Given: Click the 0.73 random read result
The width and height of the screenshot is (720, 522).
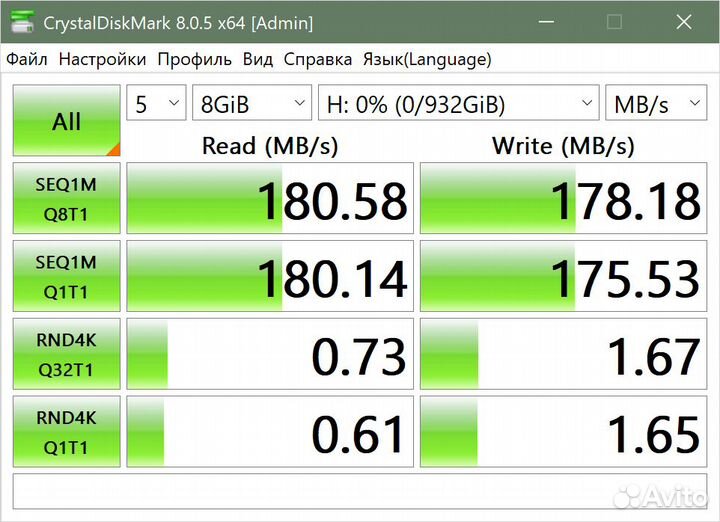Looking at the screenshot, I should click(x=270, y=354).
